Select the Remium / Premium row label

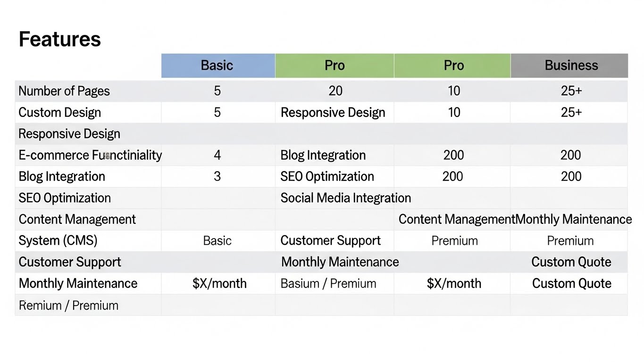tap(68, 305)
